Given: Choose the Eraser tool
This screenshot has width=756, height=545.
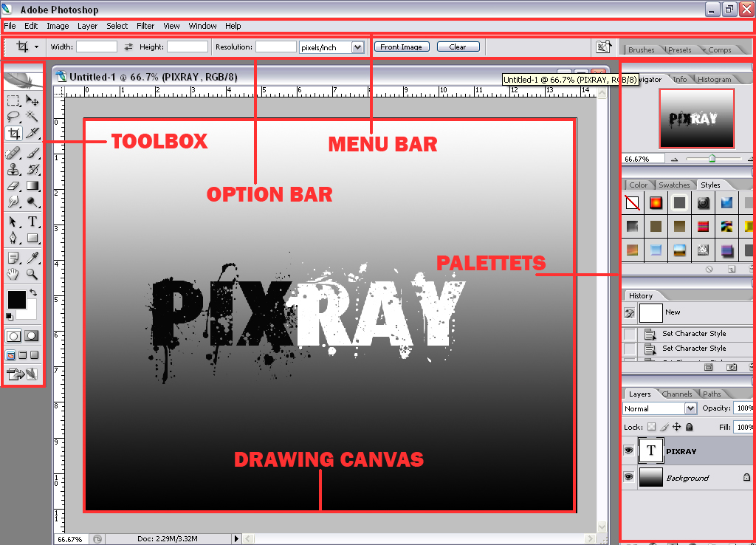Looking at the screenshot, I should click(13, 185).
